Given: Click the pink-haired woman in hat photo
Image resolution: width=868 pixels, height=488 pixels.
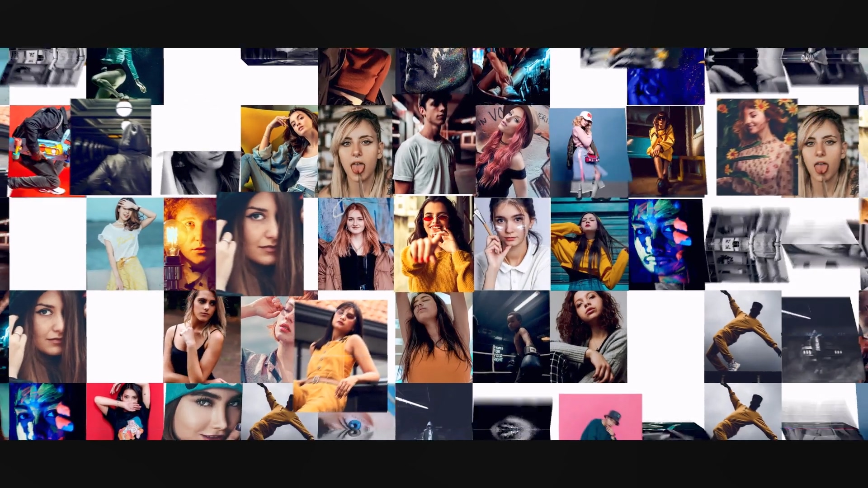Looking at the screenshot, I should tap(512, 151).
